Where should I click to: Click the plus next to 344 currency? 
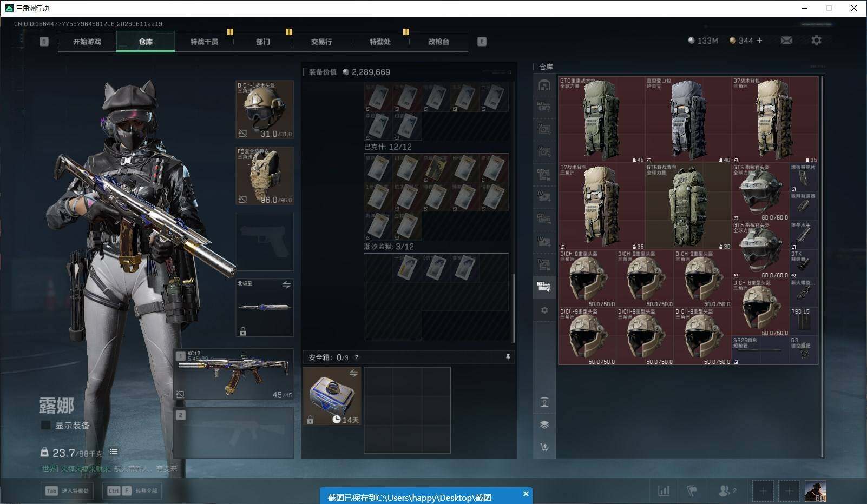(x=759, y=41)
